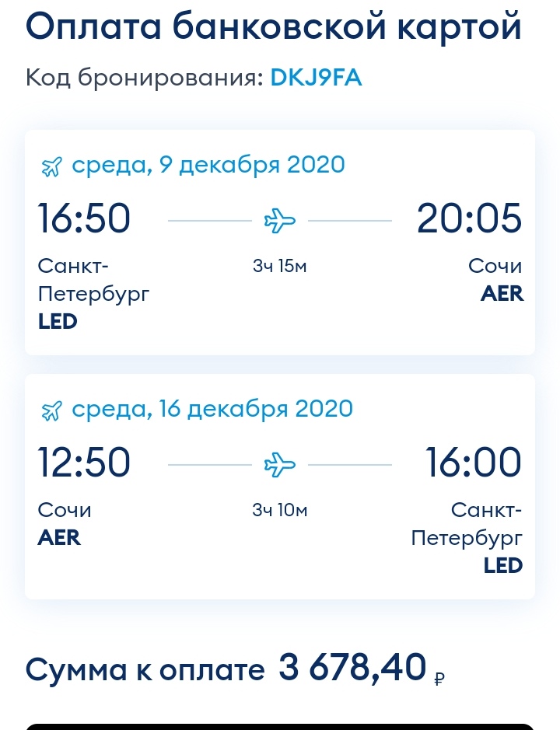Click the outbound AER airport code

502,294
